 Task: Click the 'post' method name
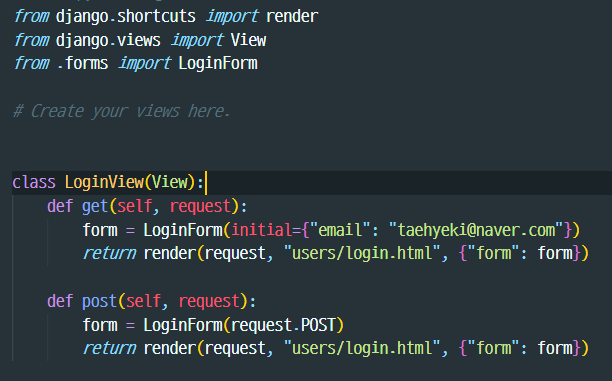tap(99, 301)
